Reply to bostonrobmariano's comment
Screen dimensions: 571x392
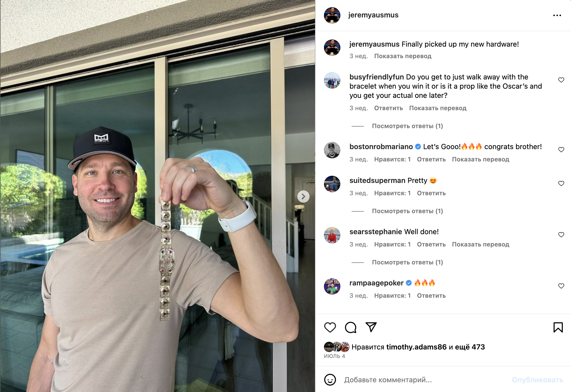(431, 159)
